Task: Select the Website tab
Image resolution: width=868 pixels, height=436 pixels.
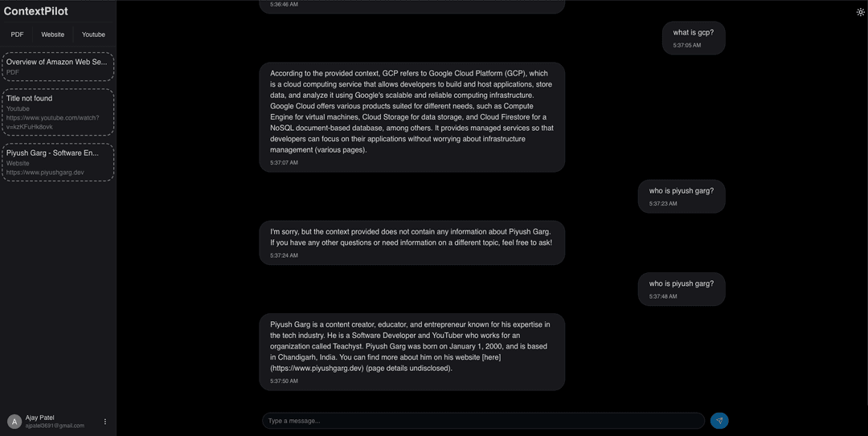Action: coord(53,35)
